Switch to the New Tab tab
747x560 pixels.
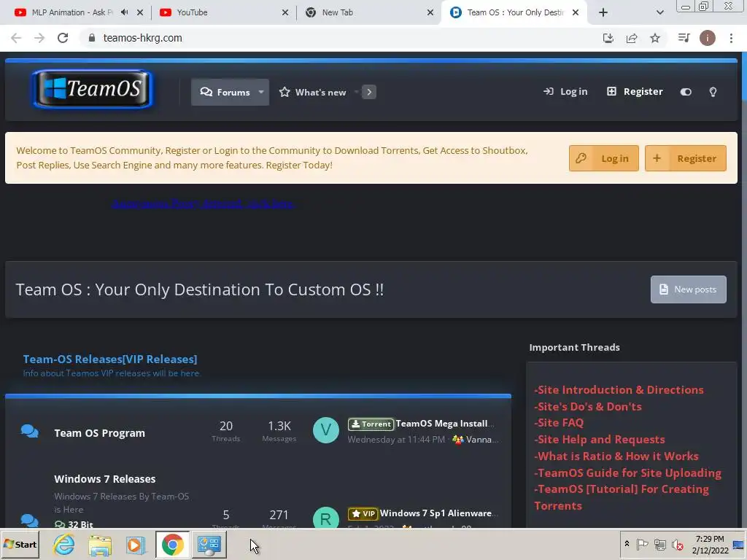click(337, 12)
